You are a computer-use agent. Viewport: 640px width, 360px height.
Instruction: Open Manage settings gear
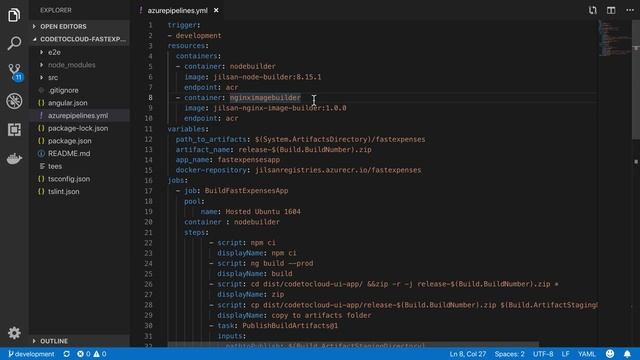click(14, 333)
